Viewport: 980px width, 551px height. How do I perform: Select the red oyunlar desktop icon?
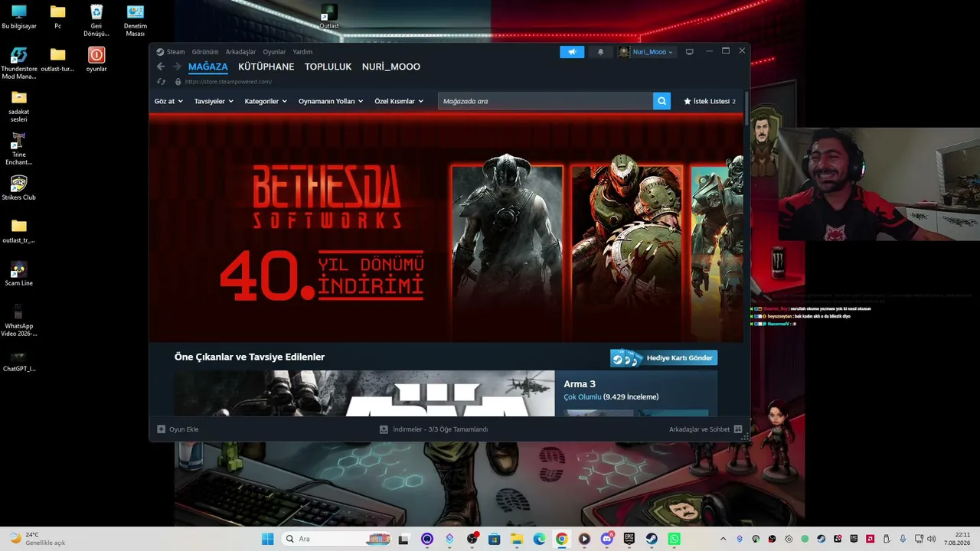click(x=96, y=59)
